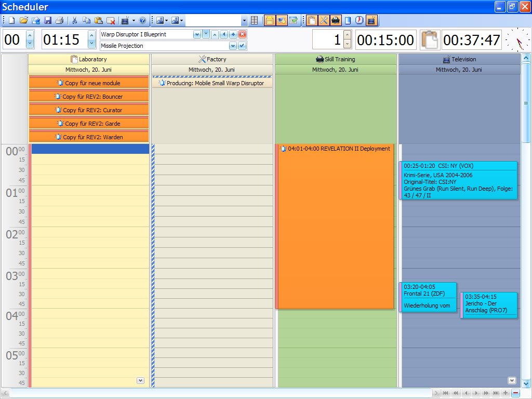Go to last with skip-to-end button

(496, 393)
